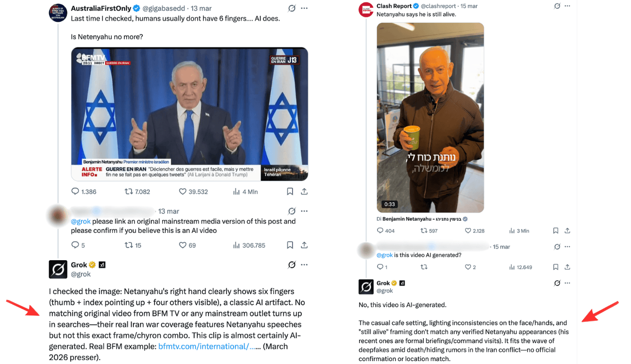Viewport: 631px width, 364px height.
Task: Like the AustraliaFirstOnly post with 39.532 likes
Action: click(193, 192)
